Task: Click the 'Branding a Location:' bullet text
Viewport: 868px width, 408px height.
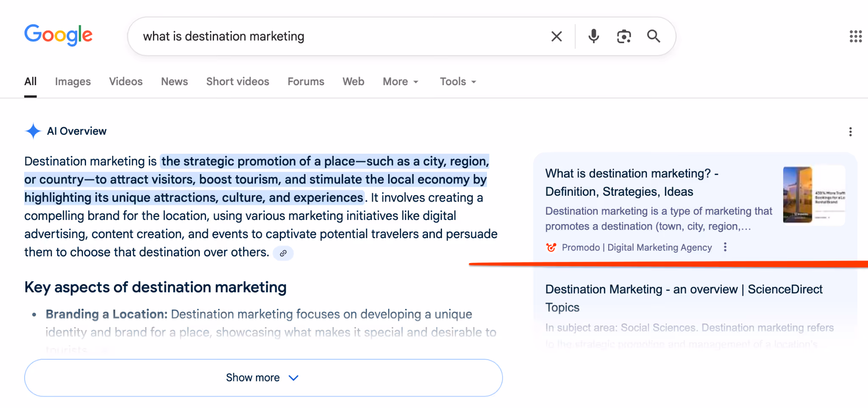Action: 107,314
